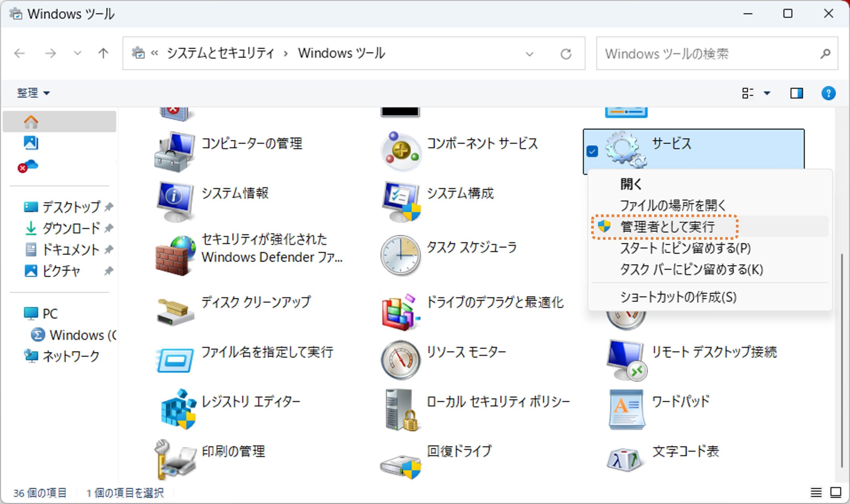Click the Windows ツール breadcrumb

[341, 53]
